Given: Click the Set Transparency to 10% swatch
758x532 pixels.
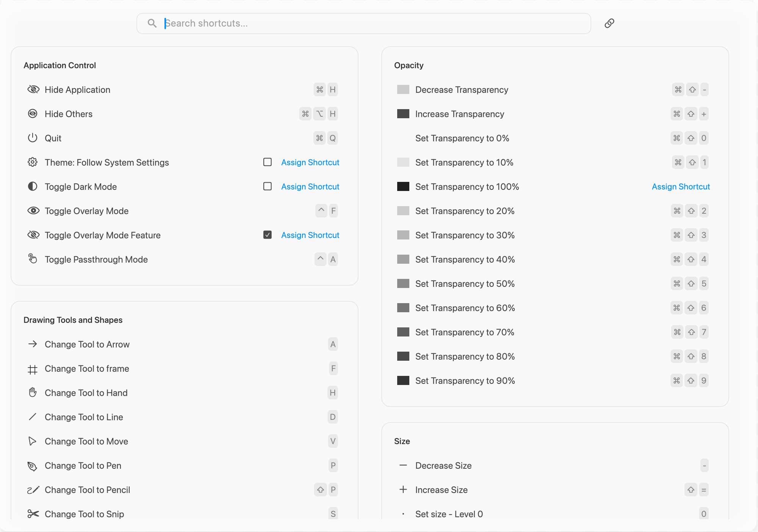Looking at the screenshot, I should 403,162.
